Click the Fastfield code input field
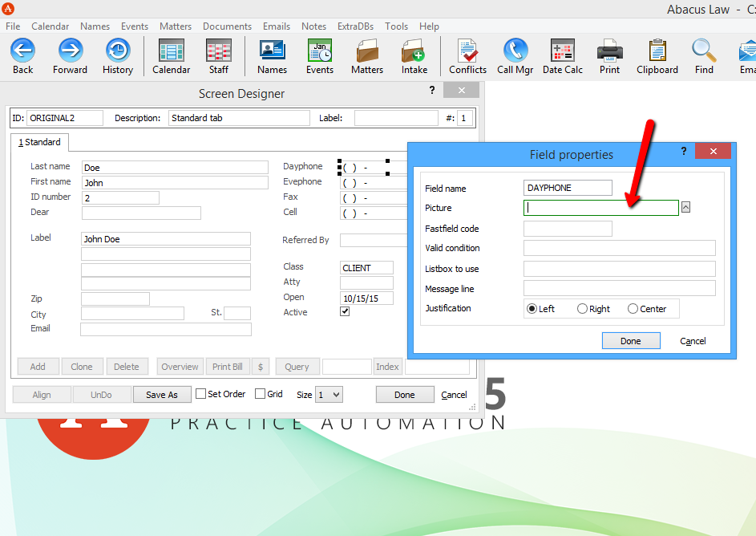 coord(568,229)
